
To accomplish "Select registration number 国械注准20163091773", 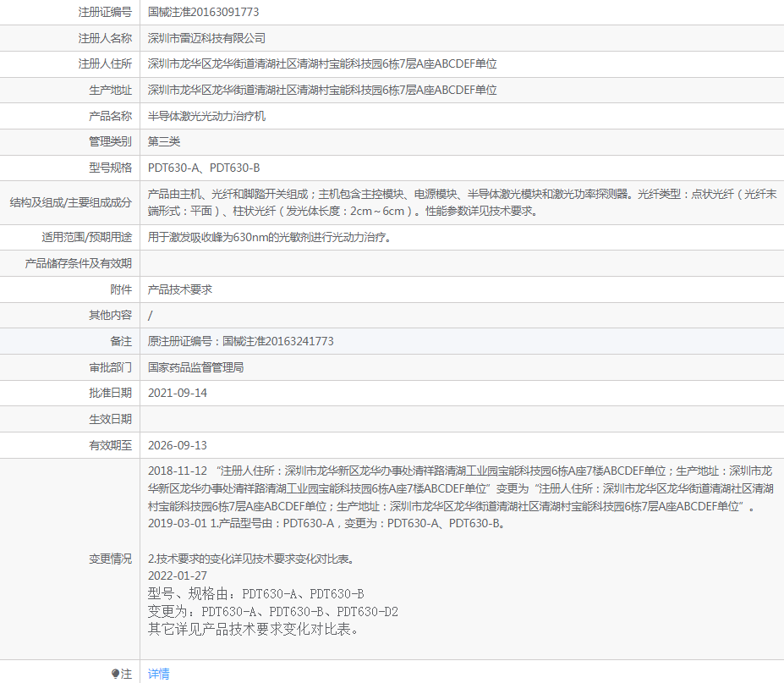I will [203, 12].
